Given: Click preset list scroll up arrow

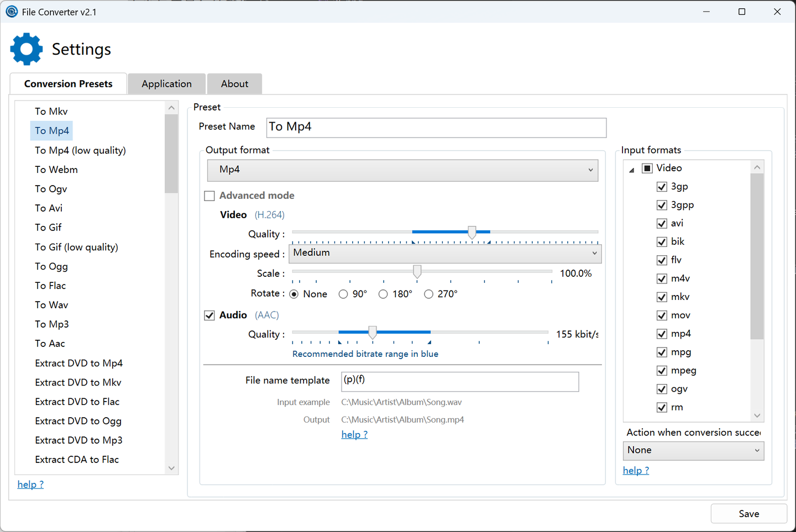Looking at the screenshot, I should click(x=171, y=108).
